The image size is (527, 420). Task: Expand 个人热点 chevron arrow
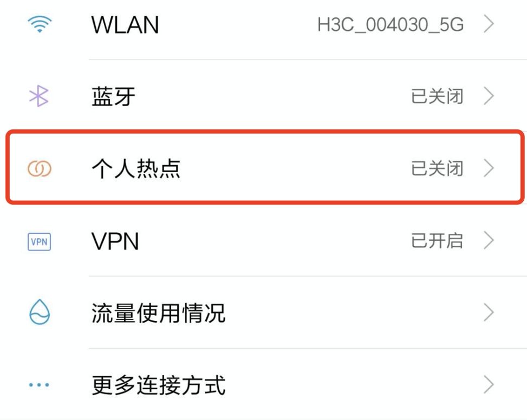click(489, 168)
